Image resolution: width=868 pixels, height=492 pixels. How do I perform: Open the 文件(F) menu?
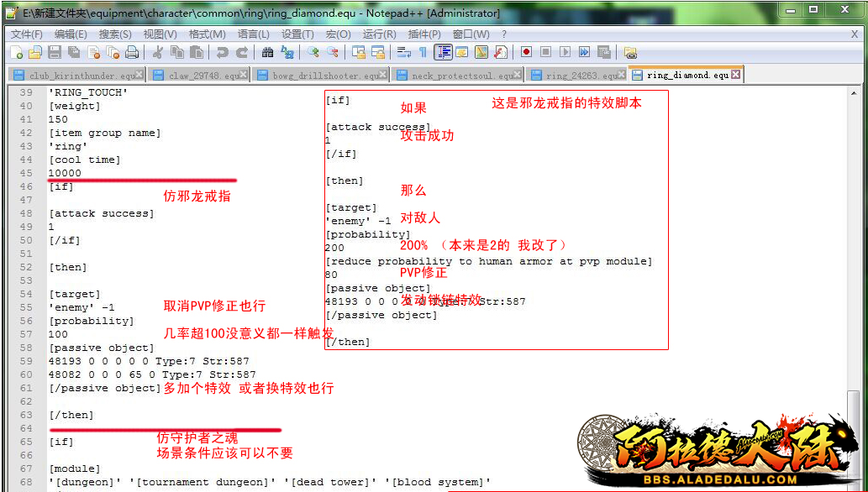click(x=26, y=34)
